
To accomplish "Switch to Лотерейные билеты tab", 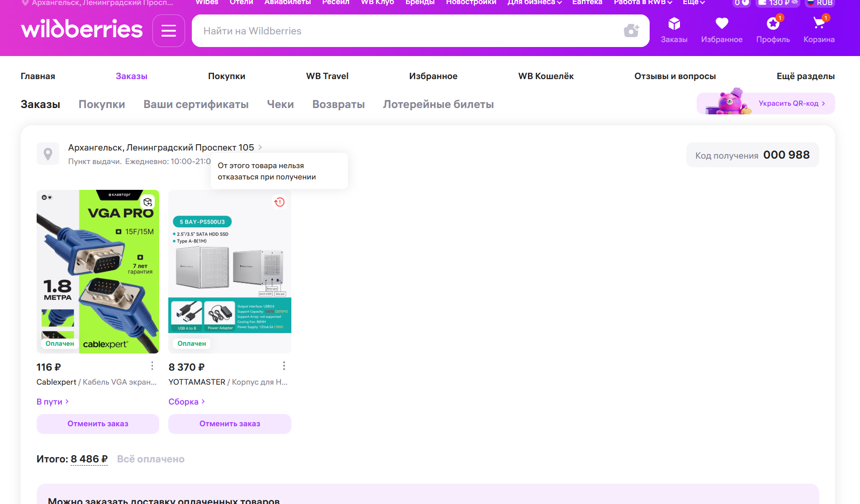I will (438, 104).
